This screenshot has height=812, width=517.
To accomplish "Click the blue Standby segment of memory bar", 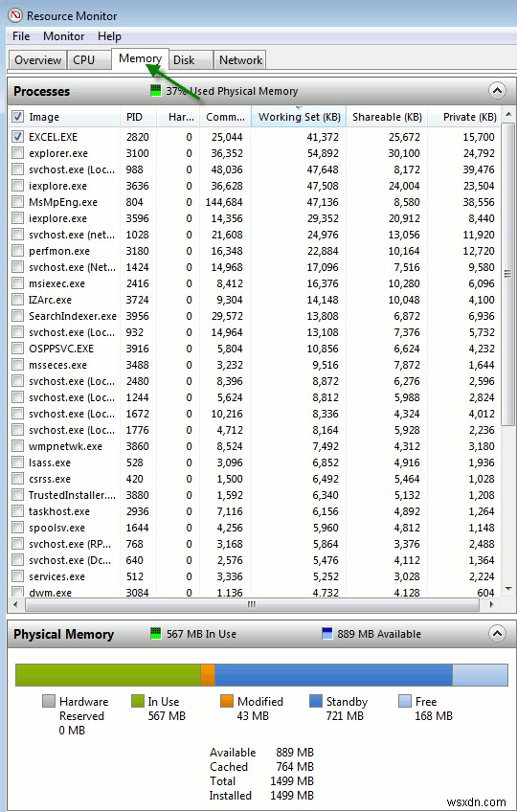I will (333, 675).
